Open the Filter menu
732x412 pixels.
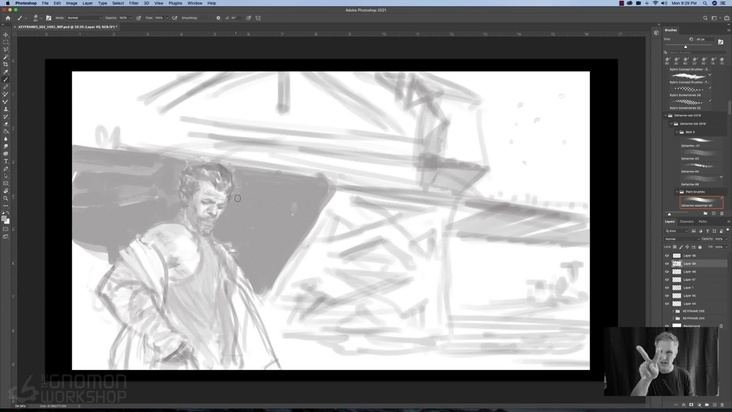(x=134, y=3)
